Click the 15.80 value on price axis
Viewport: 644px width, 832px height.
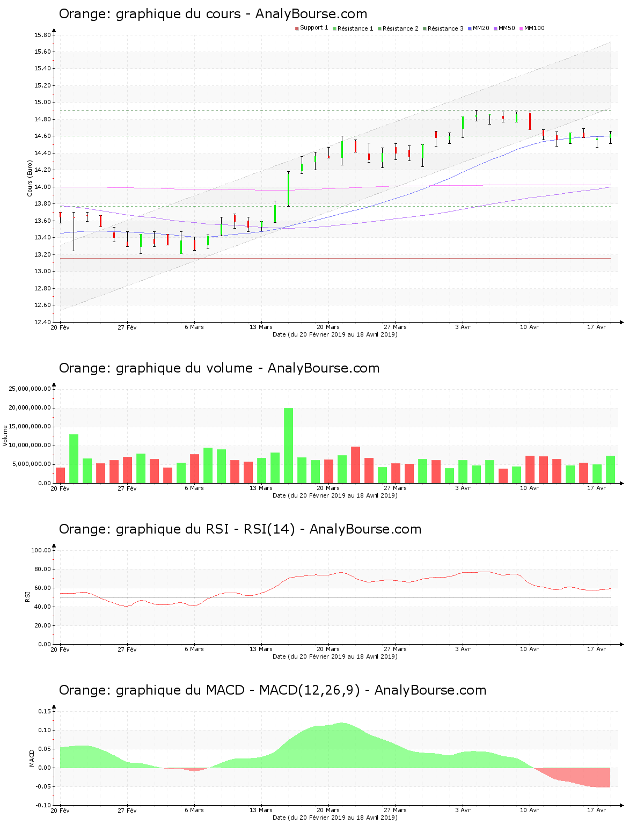[42, 35]
